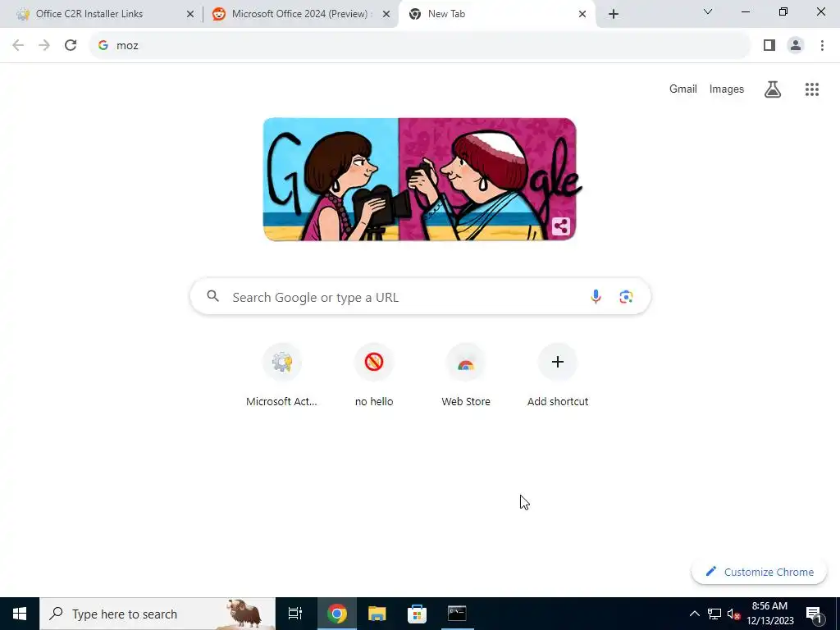Click the Search Google or type a URL box
The image size is (840, 630).
[x=421, y=296]
